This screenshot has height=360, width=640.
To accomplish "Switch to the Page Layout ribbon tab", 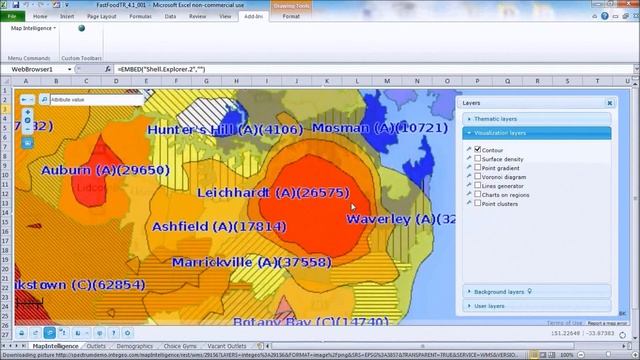I will [x=102, y=16].
